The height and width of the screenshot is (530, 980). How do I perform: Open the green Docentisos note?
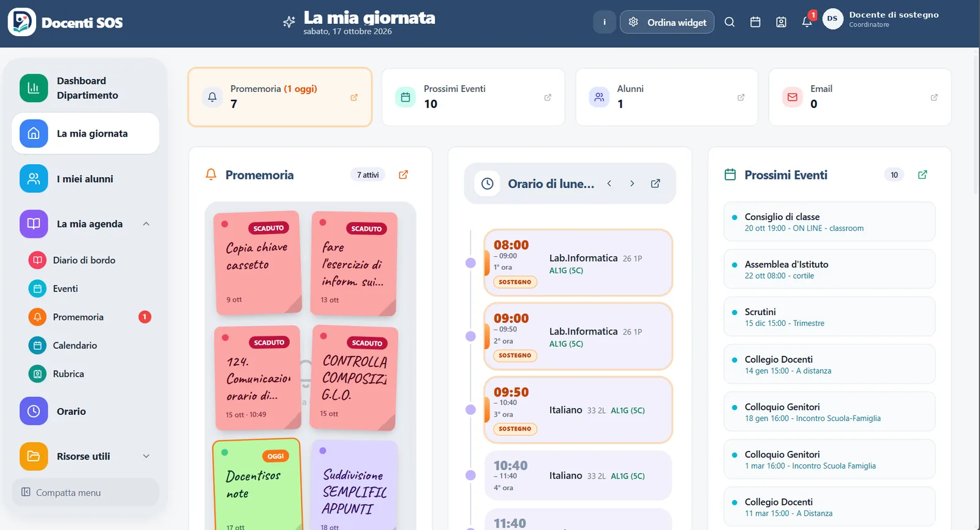(257, 485)
